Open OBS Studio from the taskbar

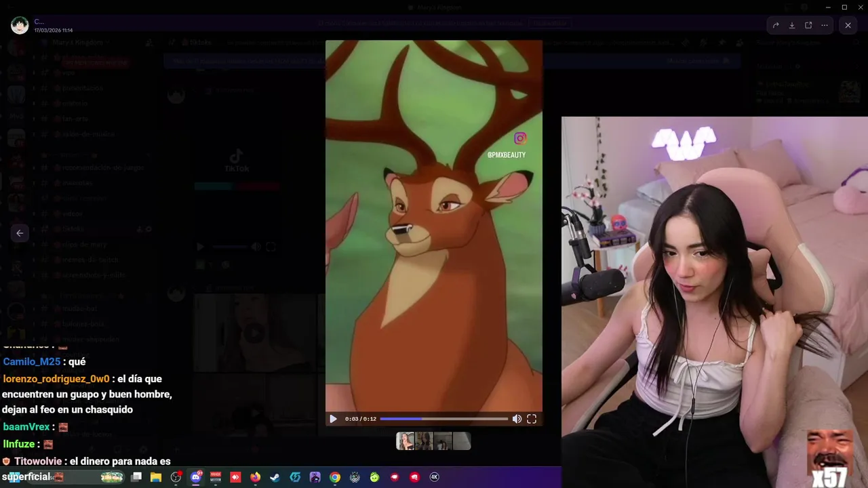click(x=176, y=477)
